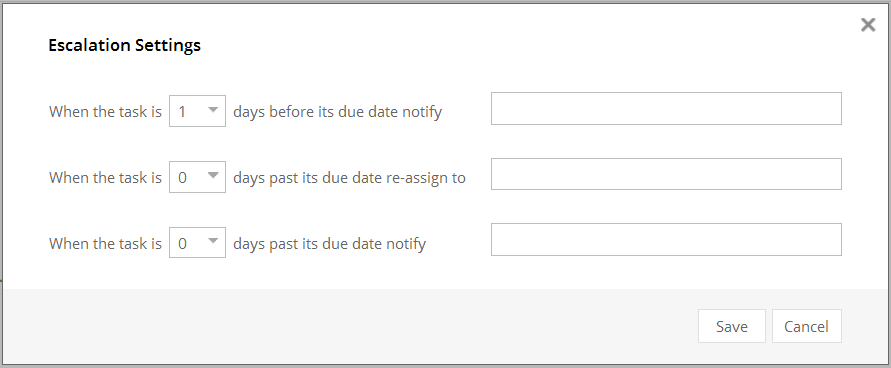Click 'When the task is' in the first row

(106, 111)
